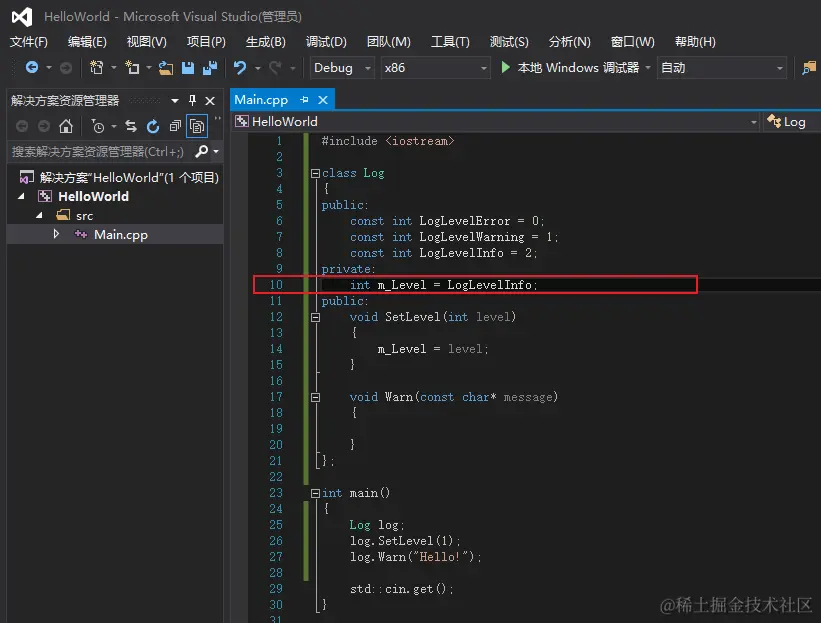Open the 测试(S) menu
The image size is (821, 623).
(509, 42)
